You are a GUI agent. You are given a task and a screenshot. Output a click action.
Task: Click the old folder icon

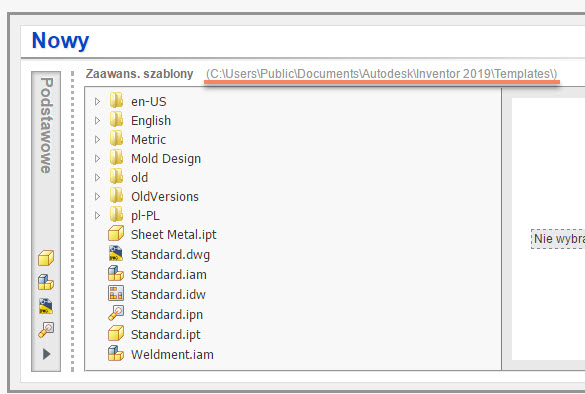click(116, 176)
